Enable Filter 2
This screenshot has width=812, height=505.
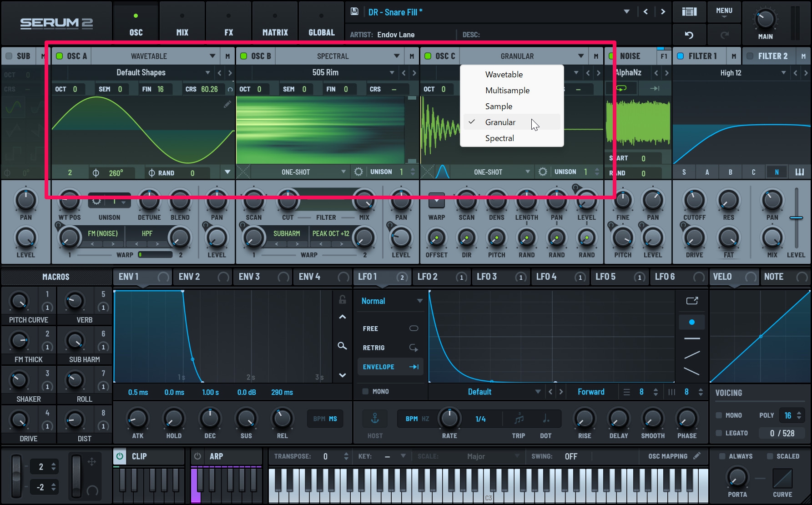750,56
